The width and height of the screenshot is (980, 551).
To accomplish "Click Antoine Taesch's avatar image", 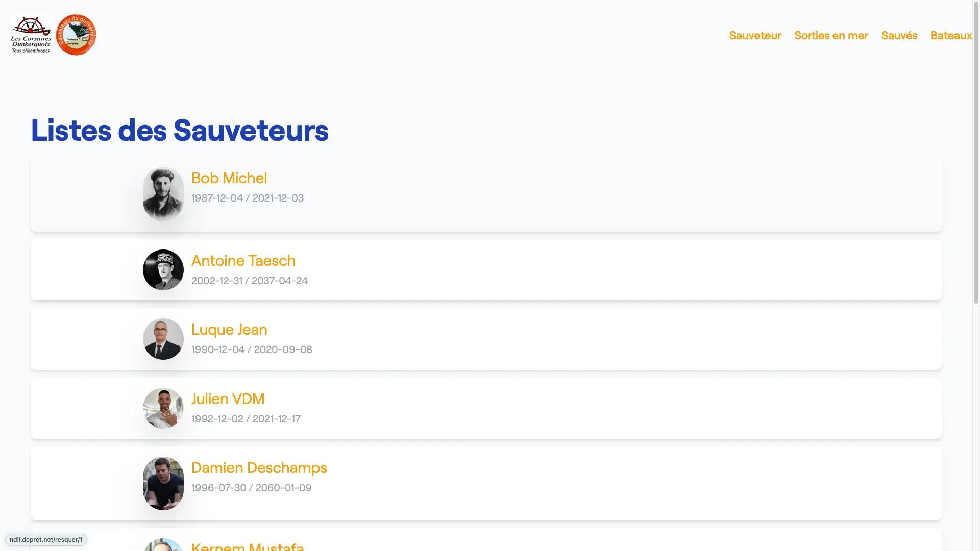I will [x=163, y=270].
